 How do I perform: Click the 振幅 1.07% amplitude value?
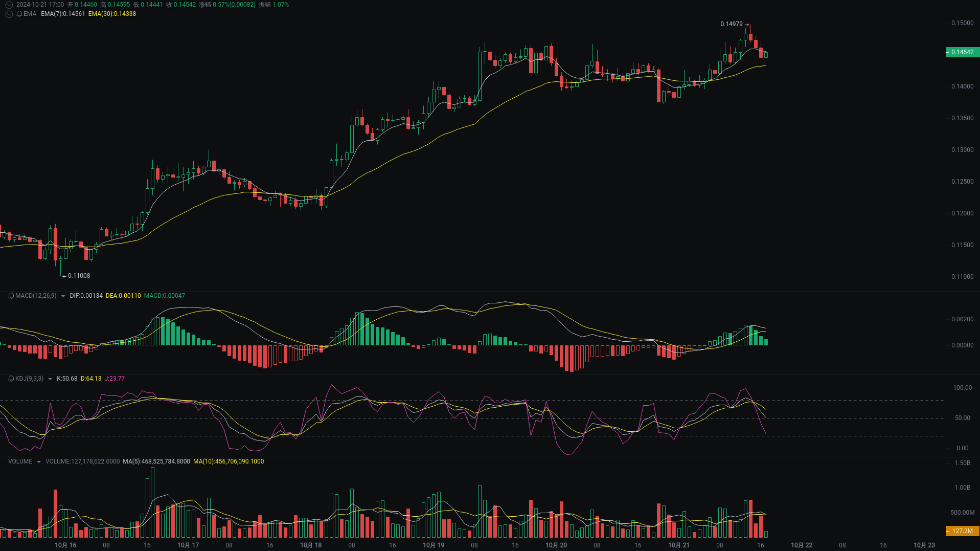point(274,5)
